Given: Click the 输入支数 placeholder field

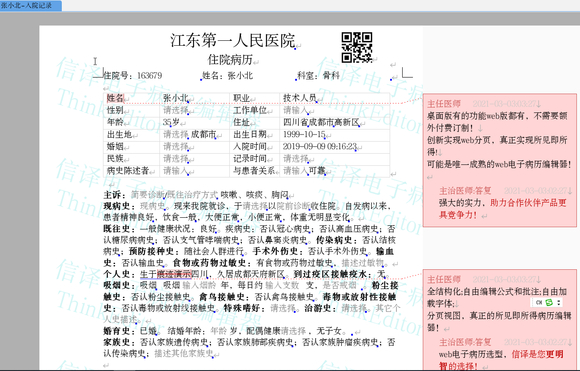Looking at the screenshot, I should [x=282, y=286].
